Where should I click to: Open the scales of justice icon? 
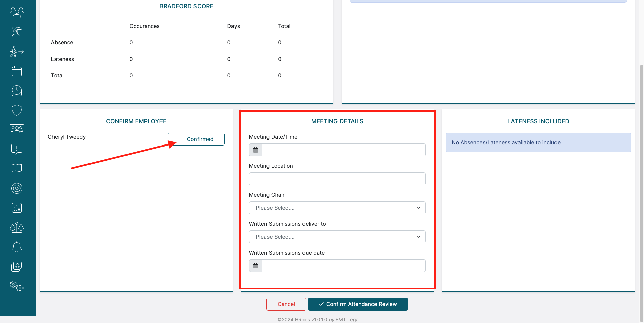pos(16,227)
